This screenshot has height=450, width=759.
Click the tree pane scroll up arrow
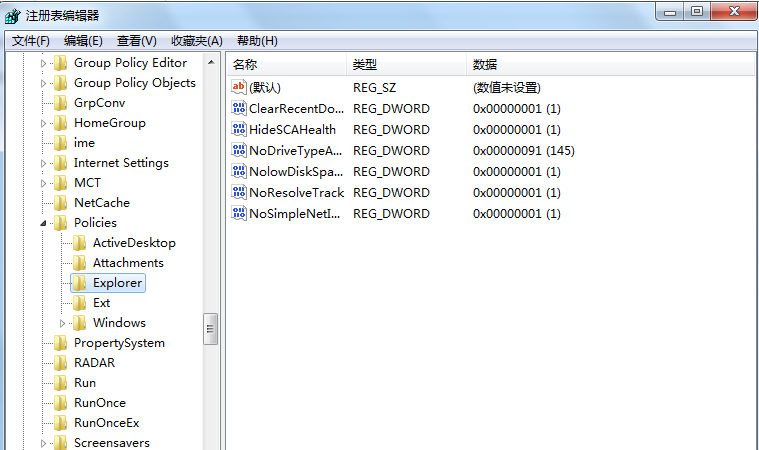click(211, 62)
